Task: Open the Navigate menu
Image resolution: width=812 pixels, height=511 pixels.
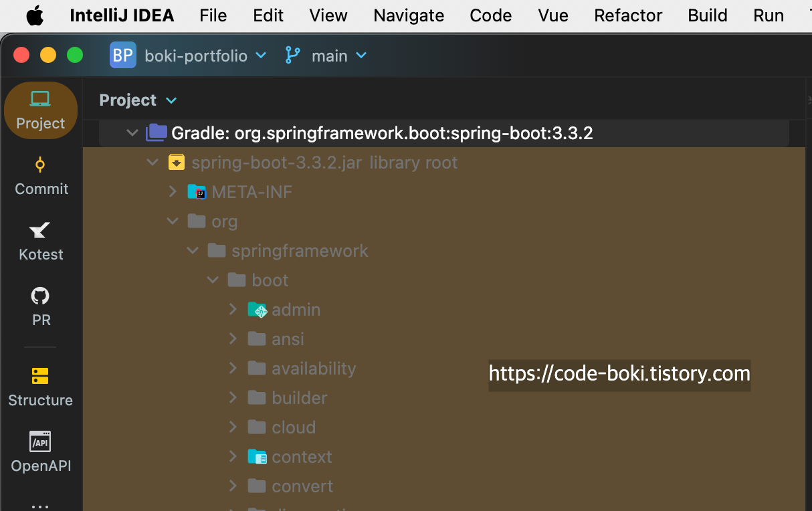Action: 409,15
